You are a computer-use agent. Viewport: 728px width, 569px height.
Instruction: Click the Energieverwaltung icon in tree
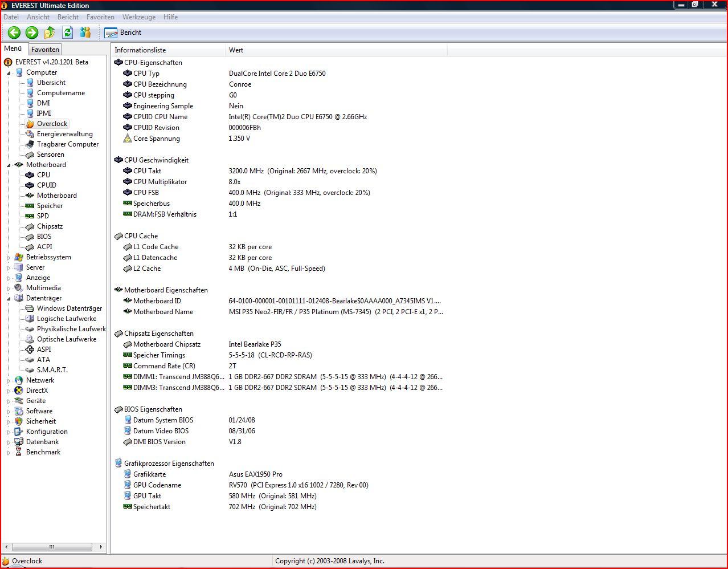point(30,134)
